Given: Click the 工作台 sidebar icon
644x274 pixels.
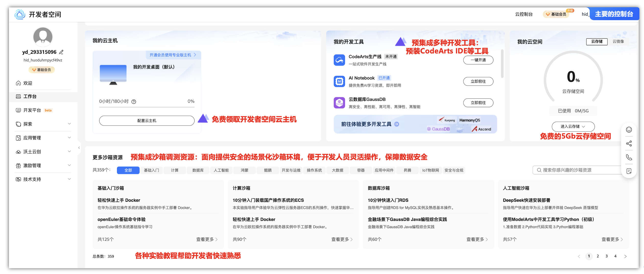Looking at the screenshot, I should (x=18, y=96).
